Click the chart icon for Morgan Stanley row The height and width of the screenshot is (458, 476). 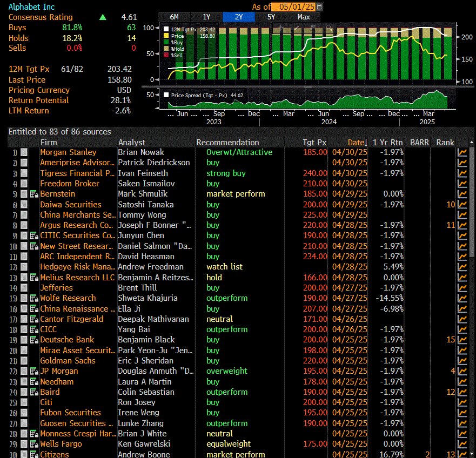[462, 152]
